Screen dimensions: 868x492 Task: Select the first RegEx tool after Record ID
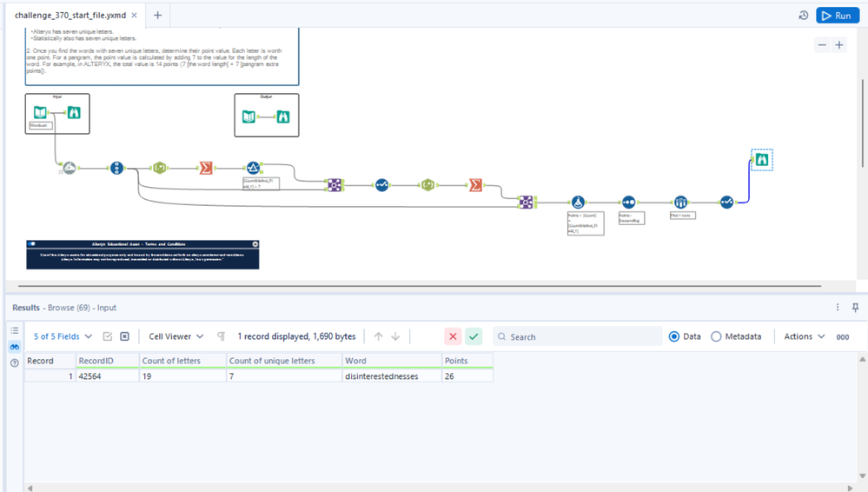point(159,168)
